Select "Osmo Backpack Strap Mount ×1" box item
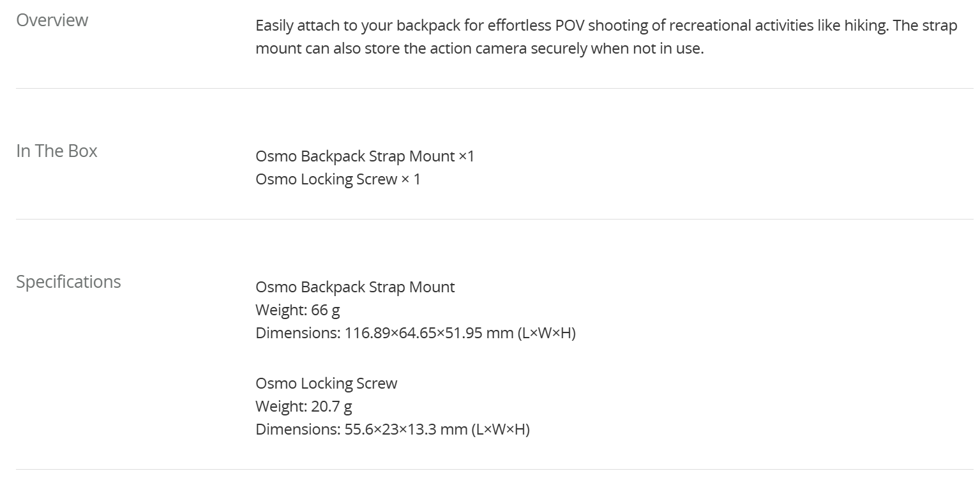This screenshot has height=485, width=980. coord(365,156)
